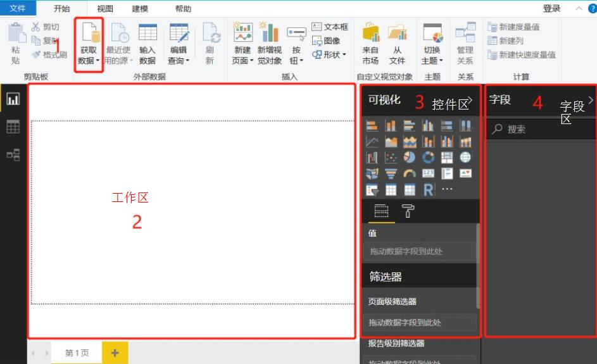Select the donut chart visual
Viewport: 597px width, 364px height.
click(x=428, y=157)
